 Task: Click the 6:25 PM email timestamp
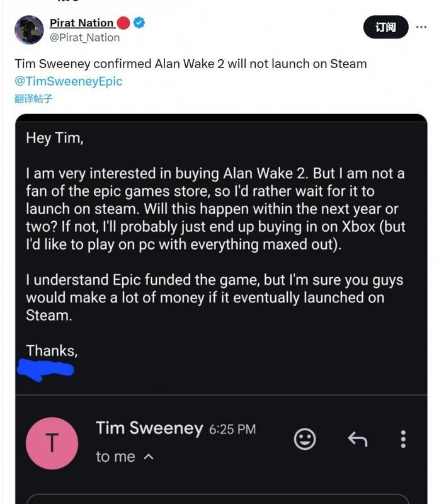coord(232,429)
